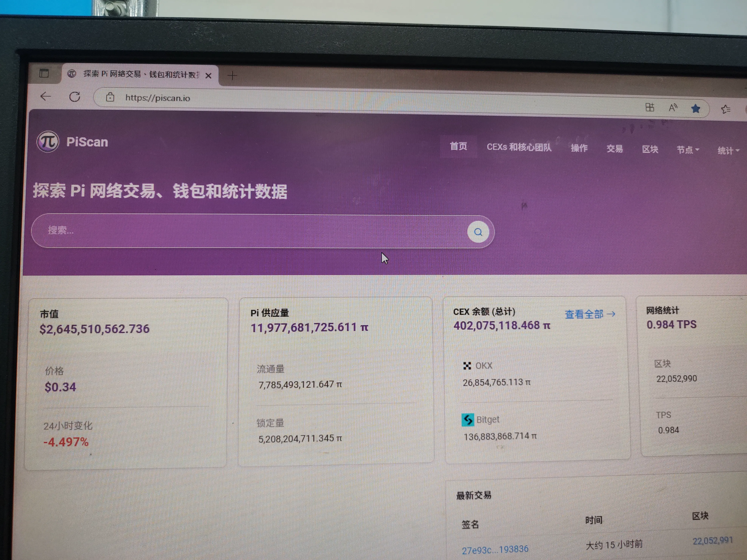Viewport: 747px width, 560px height.
Task: Click the browser back arrow
Action: [46, 97]
